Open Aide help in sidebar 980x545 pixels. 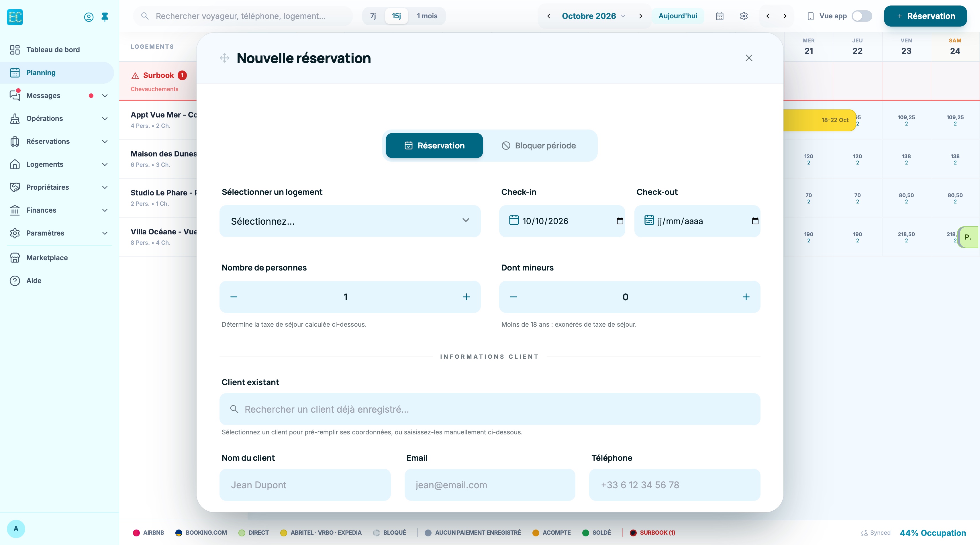pos(57,280)
